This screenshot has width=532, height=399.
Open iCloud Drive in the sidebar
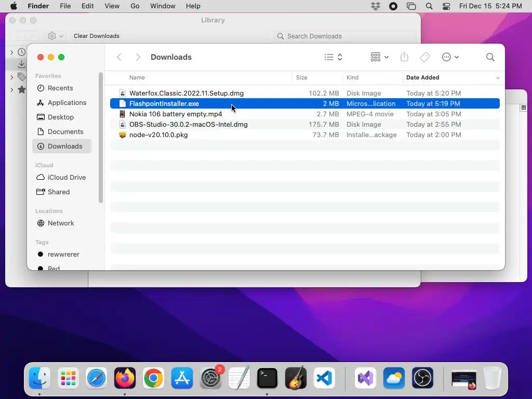(62, 178)
